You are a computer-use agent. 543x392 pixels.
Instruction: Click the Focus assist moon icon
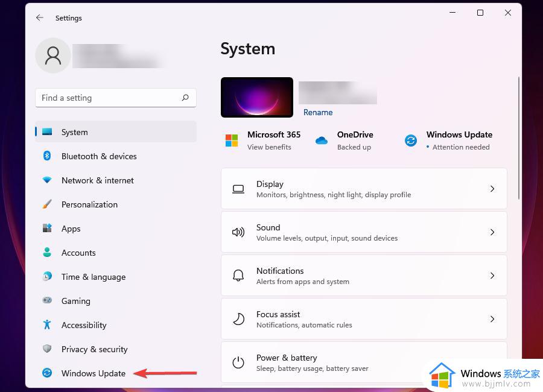(x=238, y=319)
